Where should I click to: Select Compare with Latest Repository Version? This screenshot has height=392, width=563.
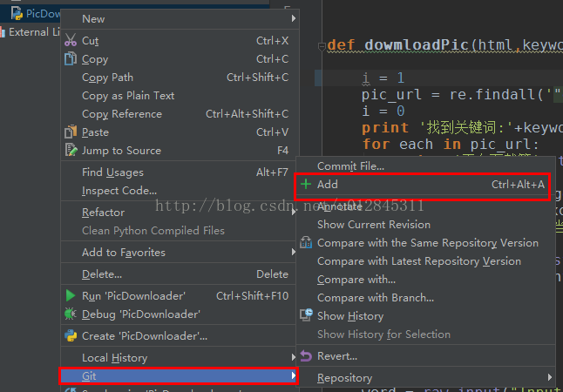pos(426,261)
